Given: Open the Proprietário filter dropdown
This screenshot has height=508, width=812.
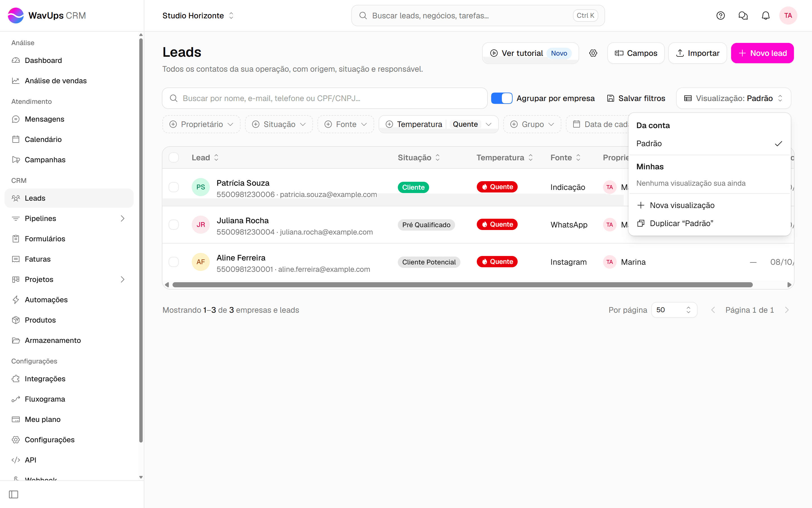Looking at the screenshot, I should pos(201,124).
